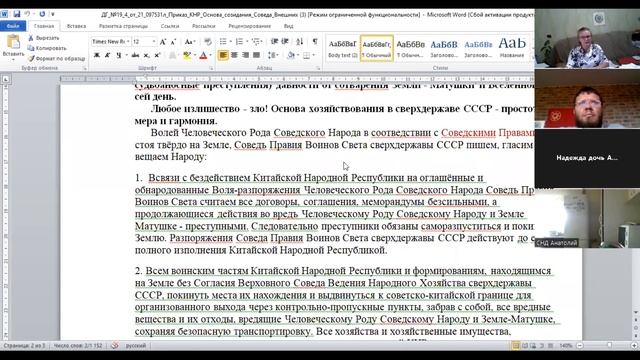Open the Customize Quick Access Toolbar arrow
The height and width of the screenshot is (360, 640).
pos(53,14)
